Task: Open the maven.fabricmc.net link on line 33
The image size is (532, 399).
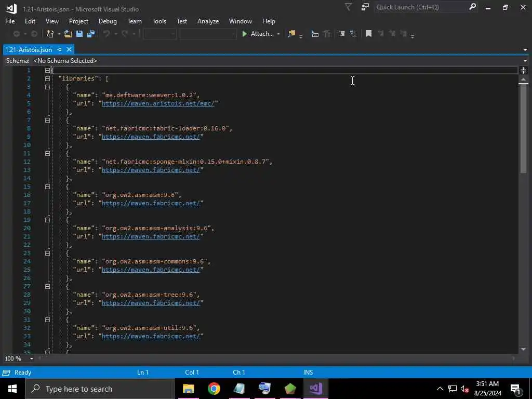Action: click(x=151, y=336)
